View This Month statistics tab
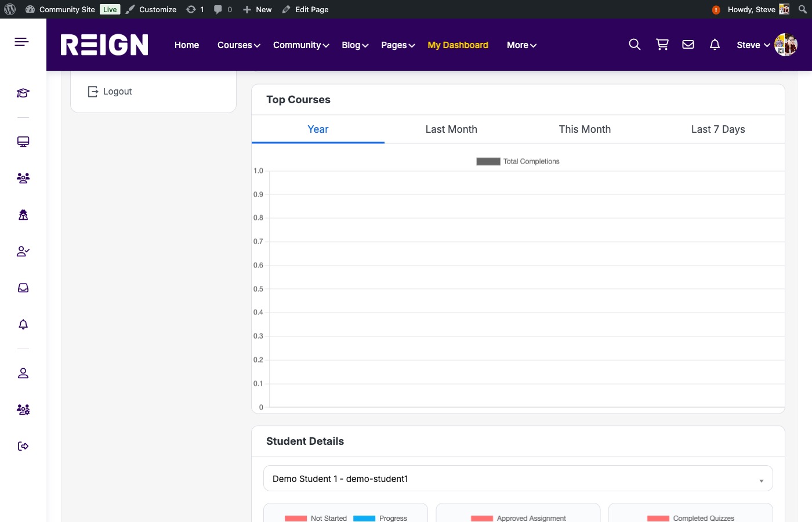 (x=585, y=129)
